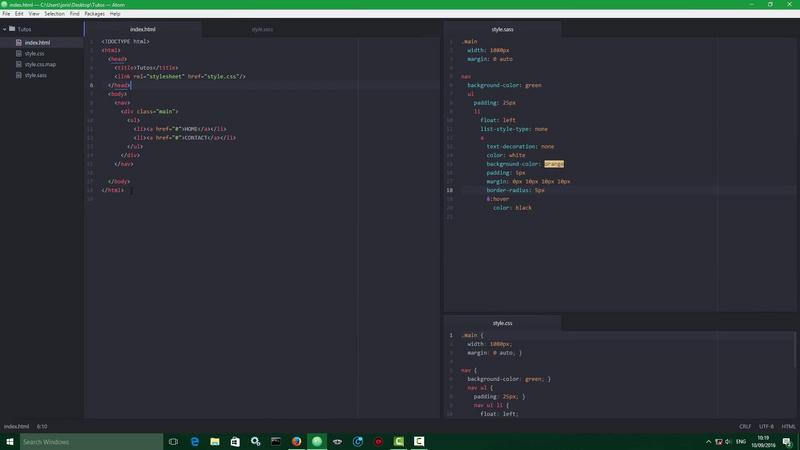Click the link rel stylesheet line

coord(180,77)
